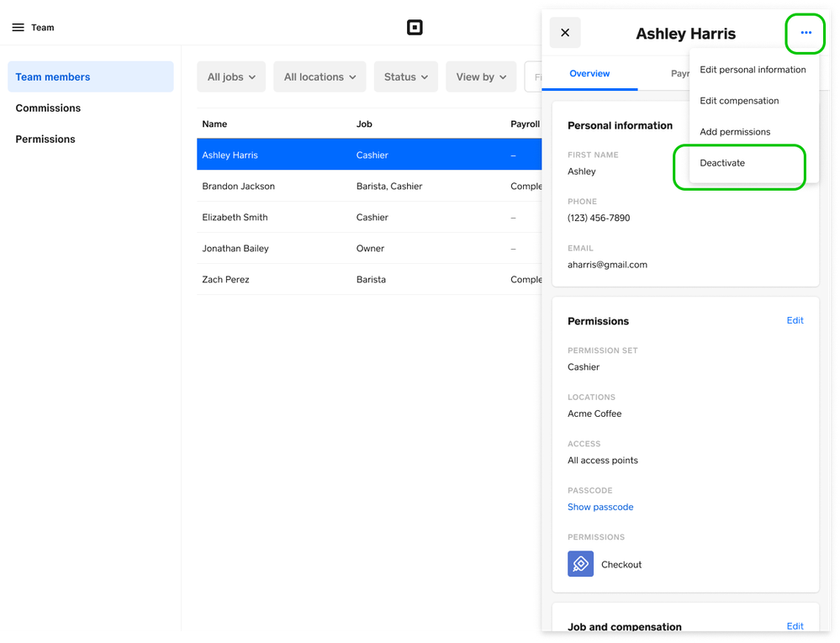840x643 pixels.
Task: Open the hamburger navigation menu
Action: [x=18, y=28]
